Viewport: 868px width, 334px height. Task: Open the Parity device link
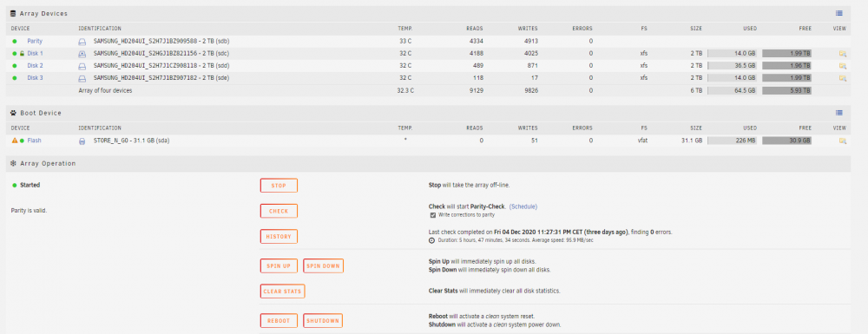[x=35, y=42]
